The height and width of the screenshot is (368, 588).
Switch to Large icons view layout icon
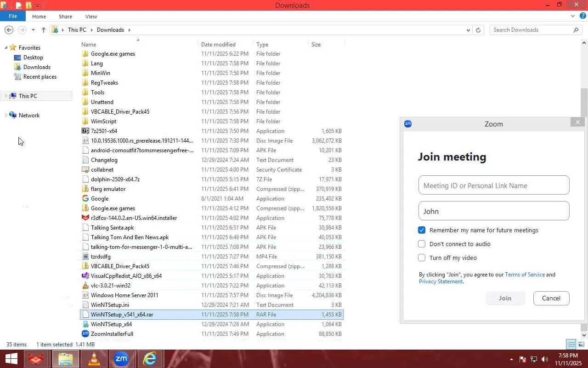[x=581, y=344]
